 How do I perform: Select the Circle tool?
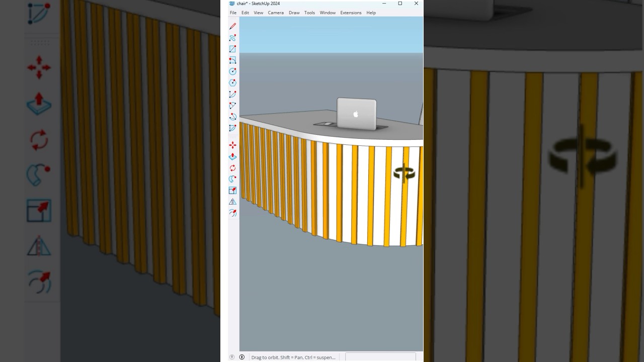coord(232,71)
